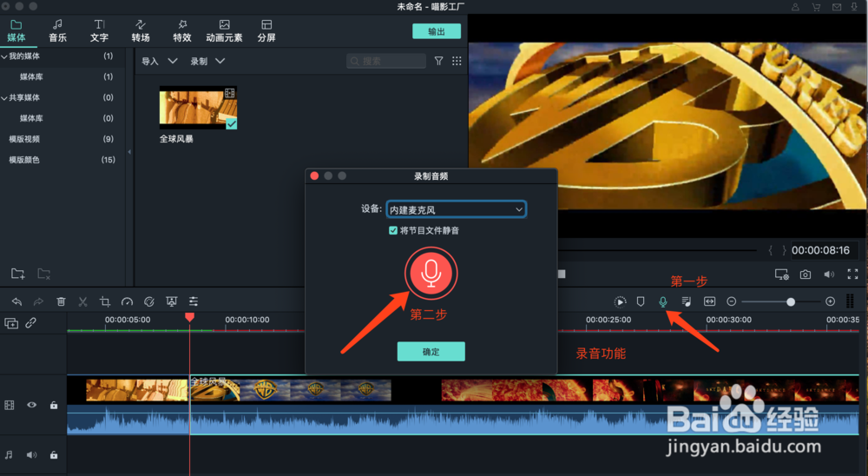Image resolution: width=868 pixels, height=476 pixels.
Task: Switch media grid view icon
Action: click(457, 61)
